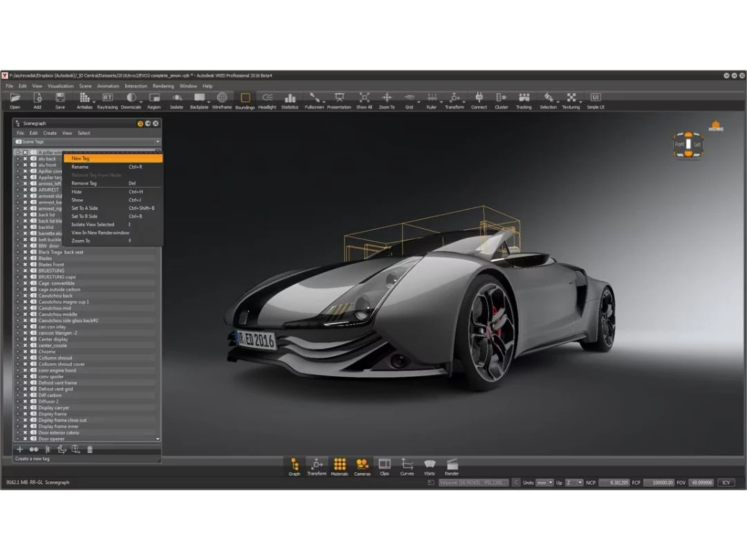Toggle the checkbox beside Chrome tag
The height and width of the screenshot is (560, 747).
25,352
